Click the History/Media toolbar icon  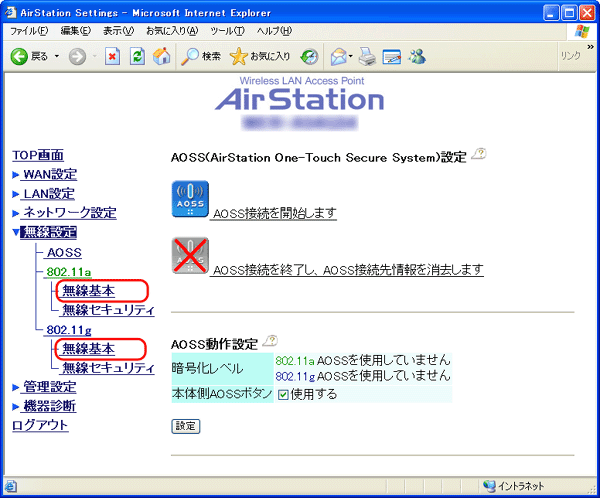(309, 57)
